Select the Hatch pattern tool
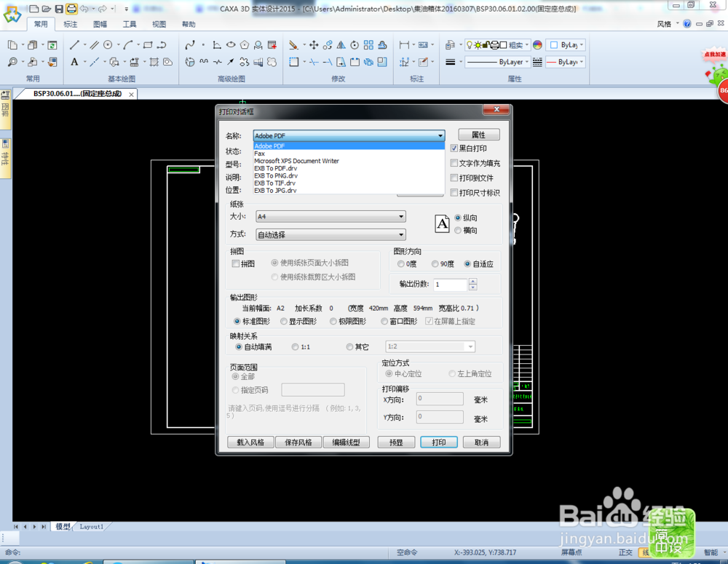Image resolution: width=728 pixels, height=564 pixels. point(154,62)
